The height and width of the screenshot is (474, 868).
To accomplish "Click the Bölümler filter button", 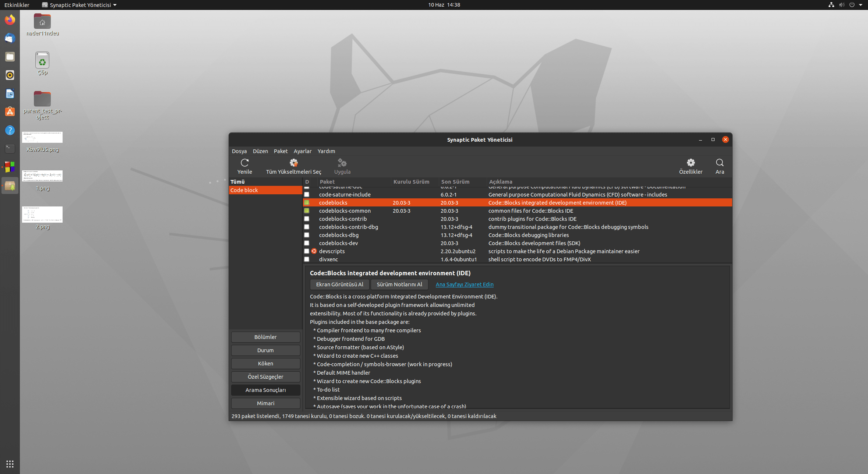I will [x=265, y=337].
